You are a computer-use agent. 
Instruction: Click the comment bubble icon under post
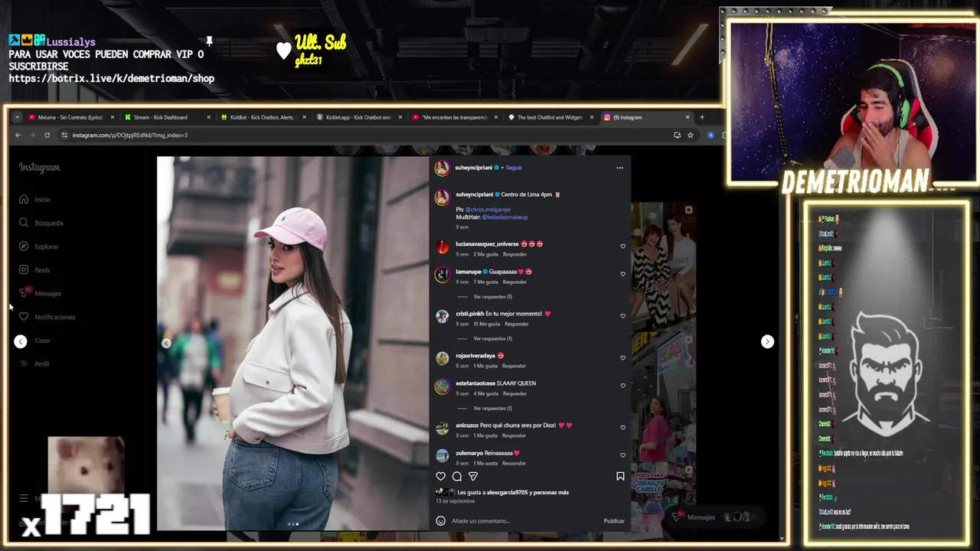457,476
